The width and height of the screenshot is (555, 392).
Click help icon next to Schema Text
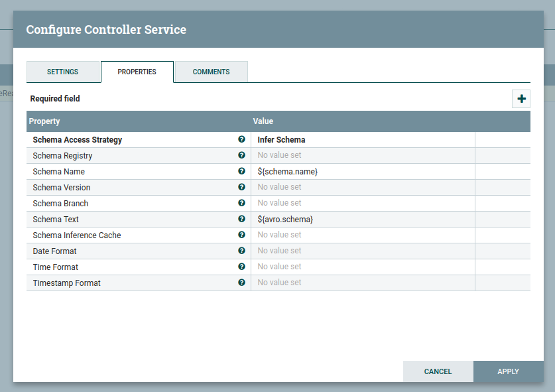(x=241, y=220)
